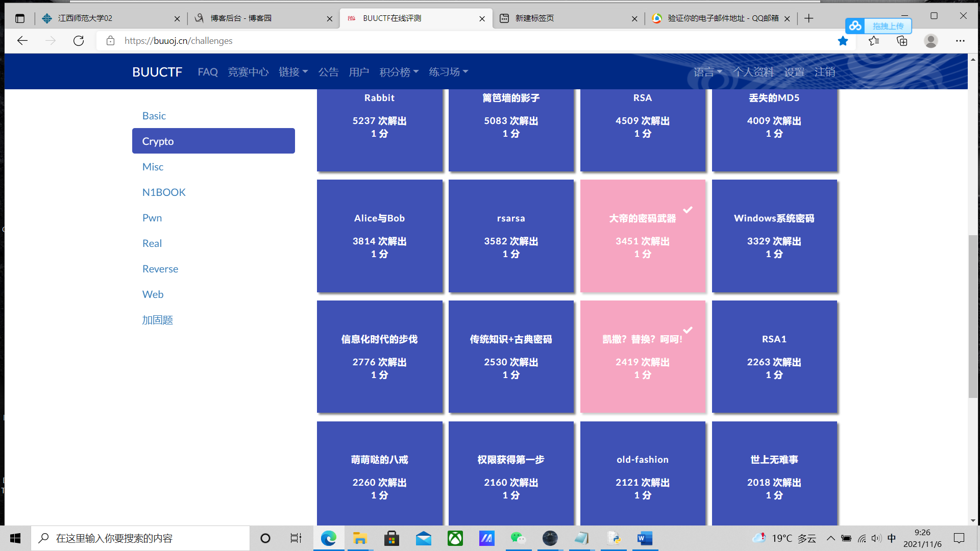Viewport: 980px width, 551px height.
Task: Expand the 积分榜 dropdown menu
Action: click(x=399, y=72)
